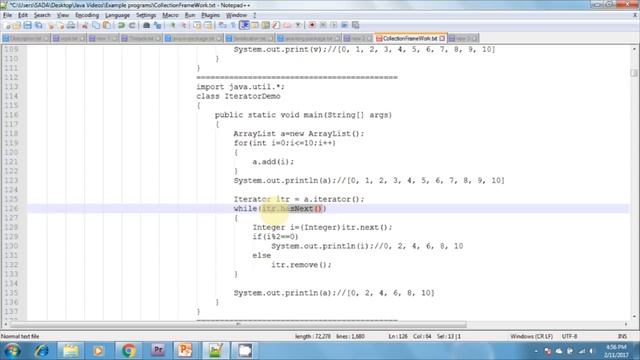The height and width of the screenshot is (360, 640).
Task: Select the CollectionFrameWork.txt tab
Action: coord(410,38)
